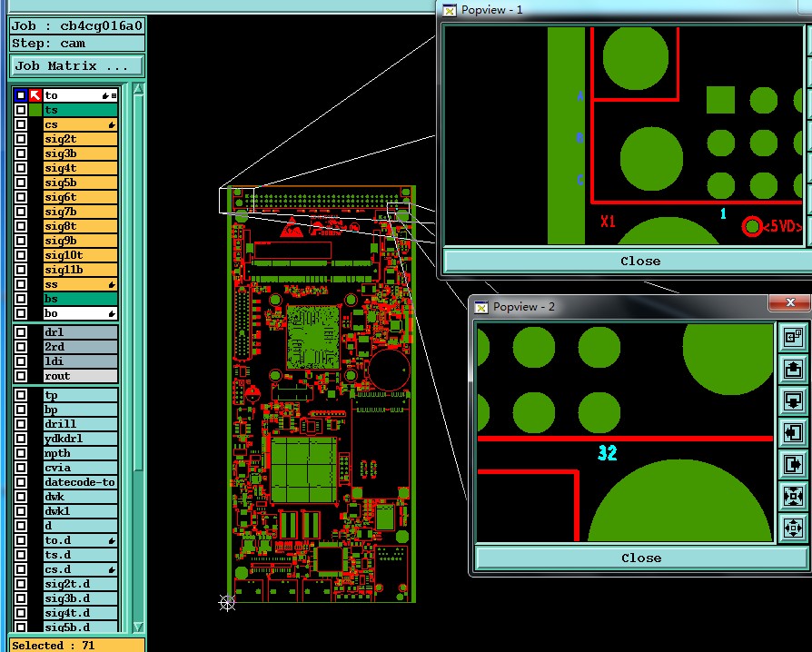812x652 pixels.
Task: Click the hand marker on the bo layer
Action: (x=112, y=313)
